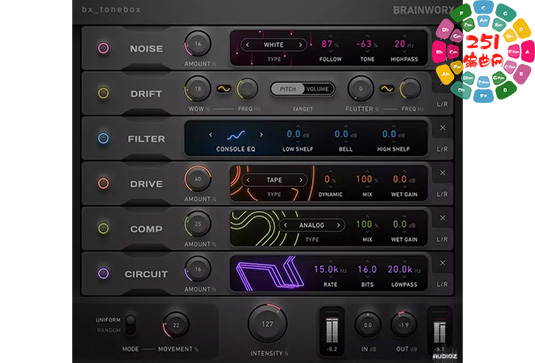This screenshot has height=363, width=535.
Task: Select next drive type with right arrow
Action: [301, 180]
